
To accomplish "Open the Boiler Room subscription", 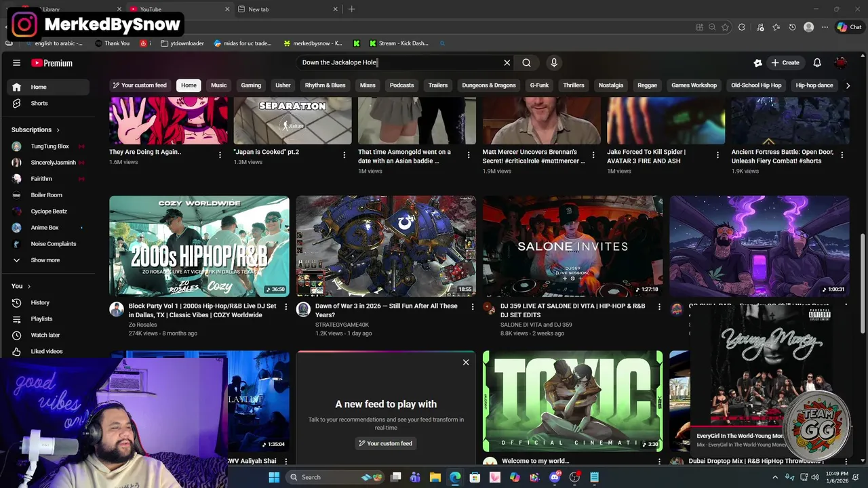I will (47, 195).
